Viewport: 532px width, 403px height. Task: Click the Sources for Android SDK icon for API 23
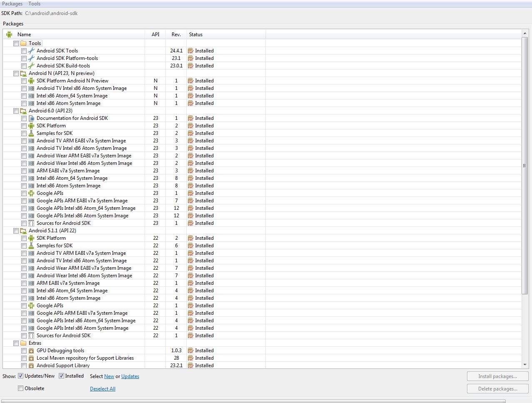pos(31,223)
